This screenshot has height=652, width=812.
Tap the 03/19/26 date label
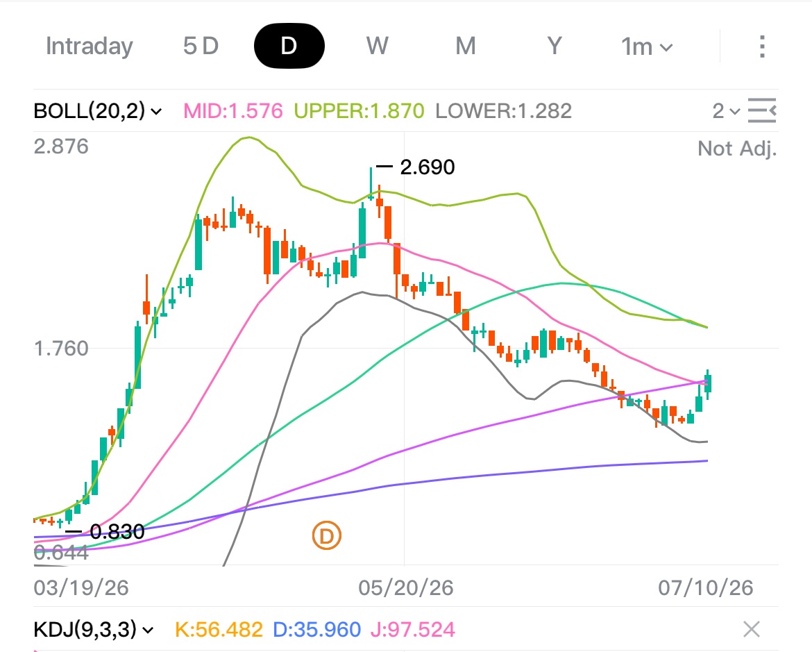coord(81,588)
